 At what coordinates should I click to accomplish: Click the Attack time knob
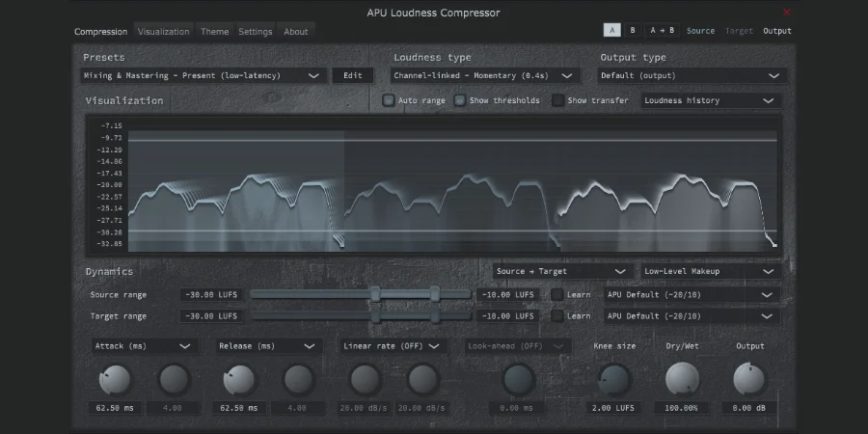coord(115,380)
